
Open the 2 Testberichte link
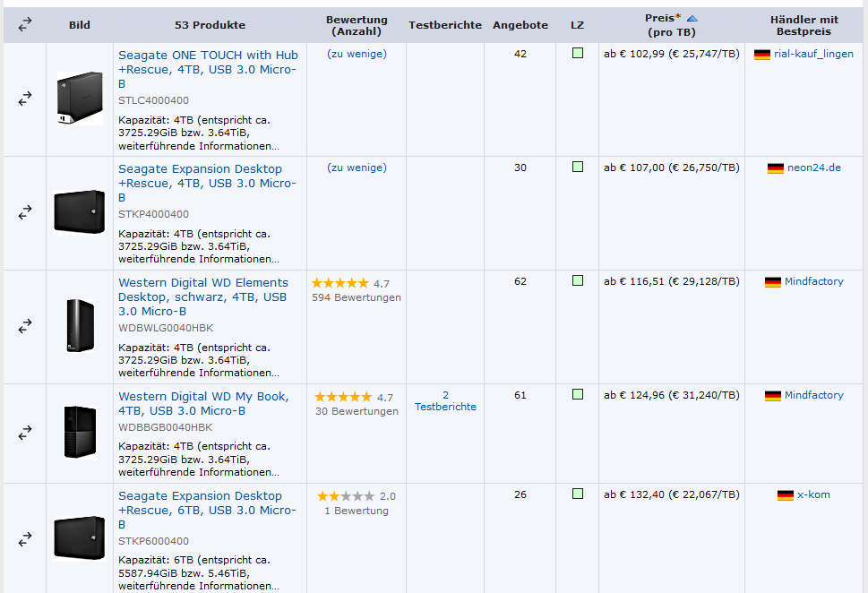445,401
